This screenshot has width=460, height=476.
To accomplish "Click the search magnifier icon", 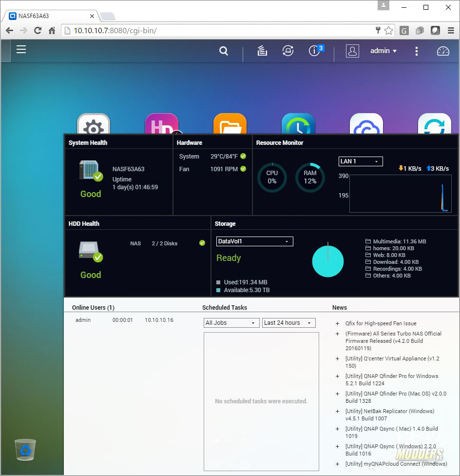I will 224,51.
